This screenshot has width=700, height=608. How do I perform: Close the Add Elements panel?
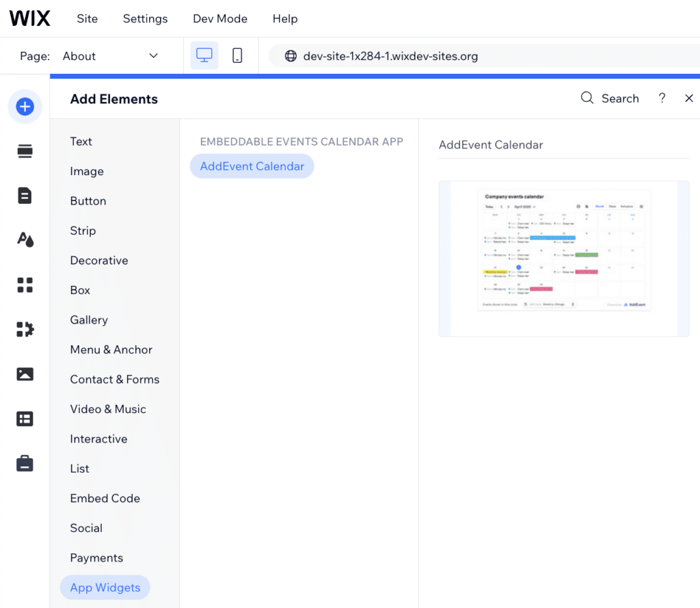(x=689, y=98)
